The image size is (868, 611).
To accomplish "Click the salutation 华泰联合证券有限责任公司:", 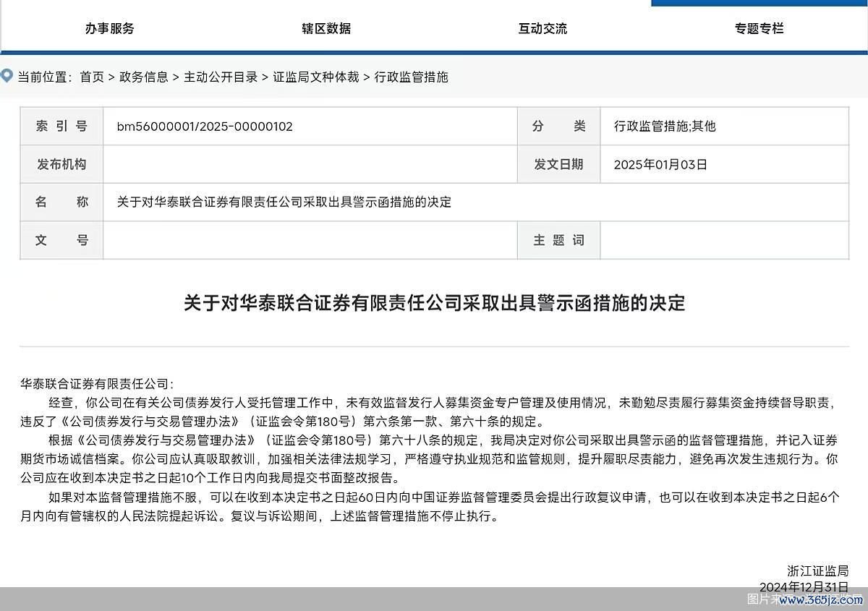I will pyautogui.click(x=97, y=383).
